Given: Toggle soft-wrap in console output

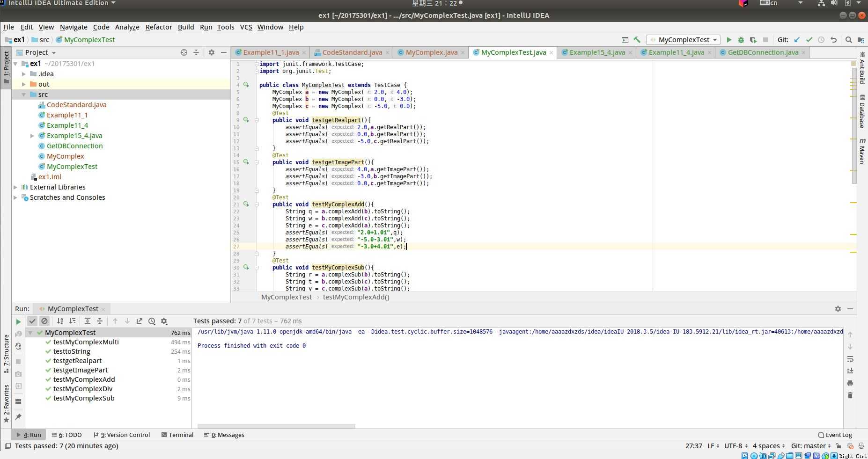Looking at the screenshot, I should pos(850,359).
